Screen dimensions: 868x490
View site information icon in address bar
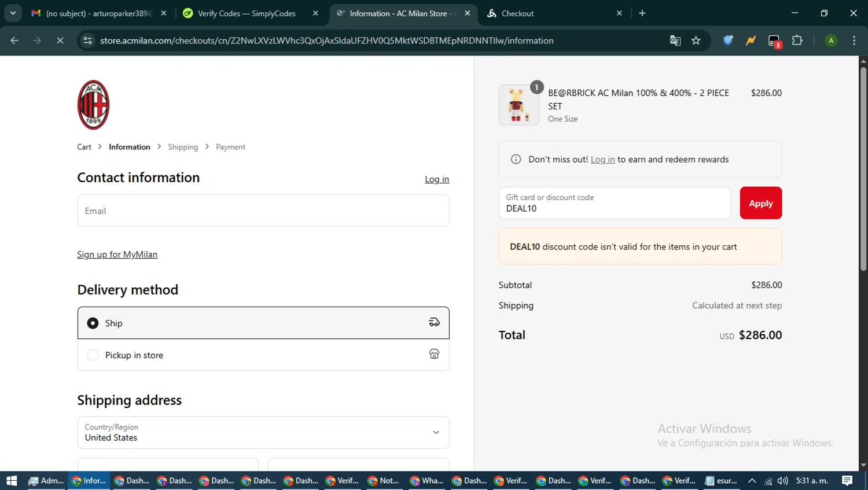pyautogui.click(x=87, y=40)
